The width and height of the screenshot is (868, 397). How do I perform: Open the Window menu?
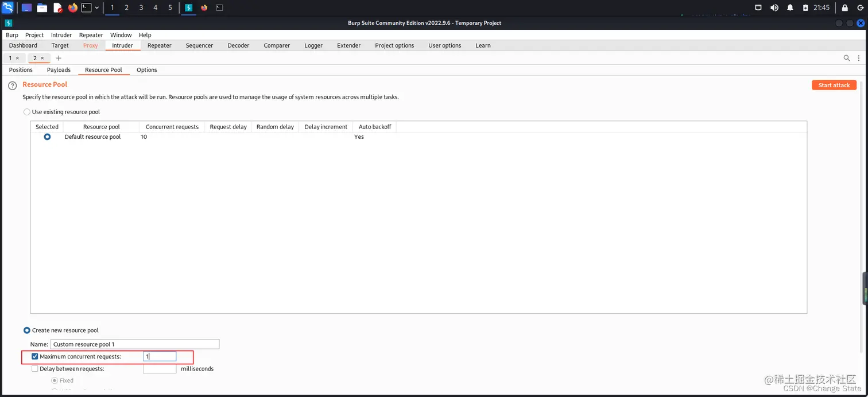tap(121, 35)
